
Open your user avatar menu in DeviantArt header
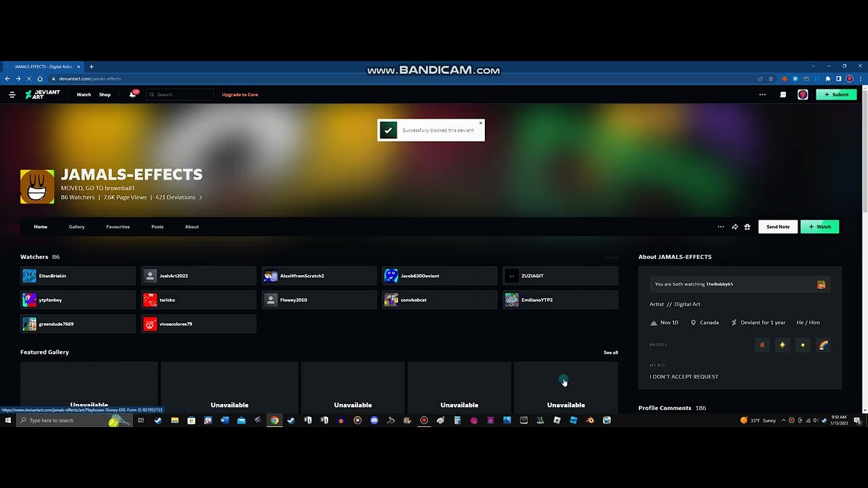(803, 95)
